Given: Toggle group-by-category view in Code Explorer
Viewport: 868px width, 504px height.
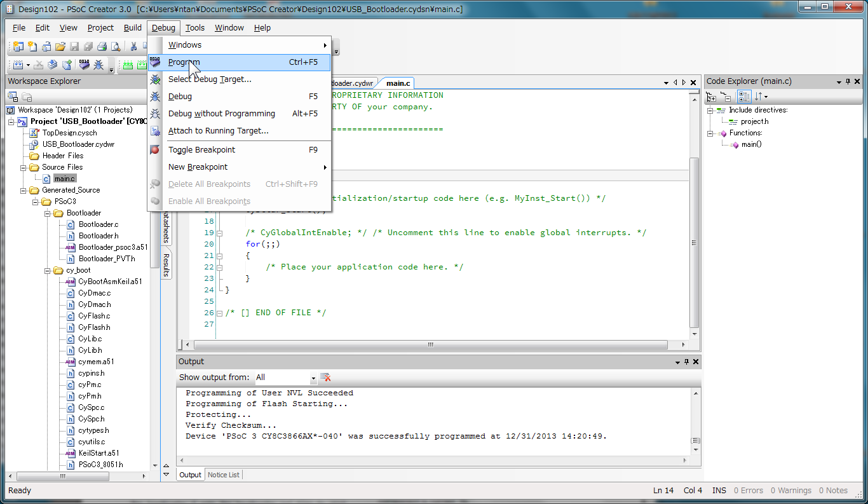Looking at the screenshot, I should (744, 97).
